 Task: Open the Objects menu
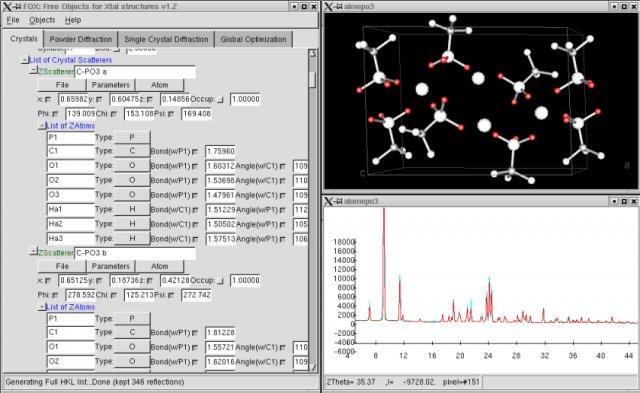point(42,20)
